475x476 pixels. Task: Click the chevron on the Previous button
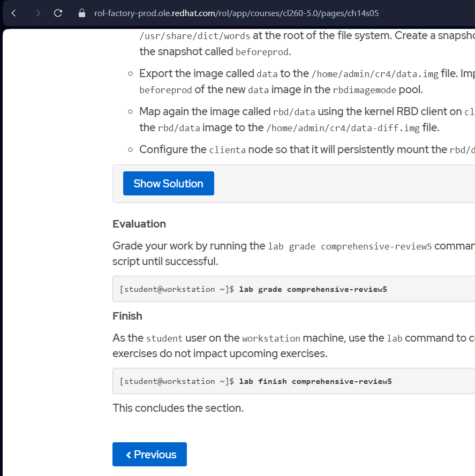click(129, 455)
